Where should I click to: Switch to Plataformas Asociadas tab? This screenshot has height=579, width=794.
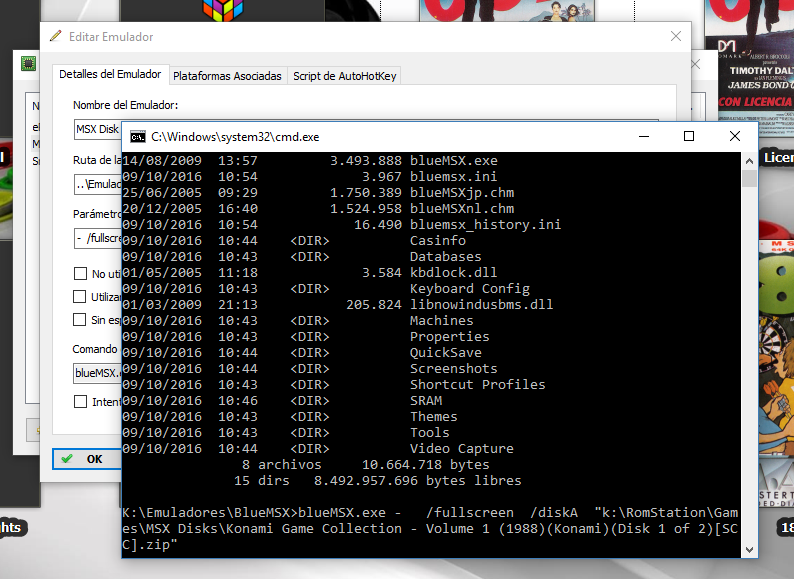tap(227, 76)
